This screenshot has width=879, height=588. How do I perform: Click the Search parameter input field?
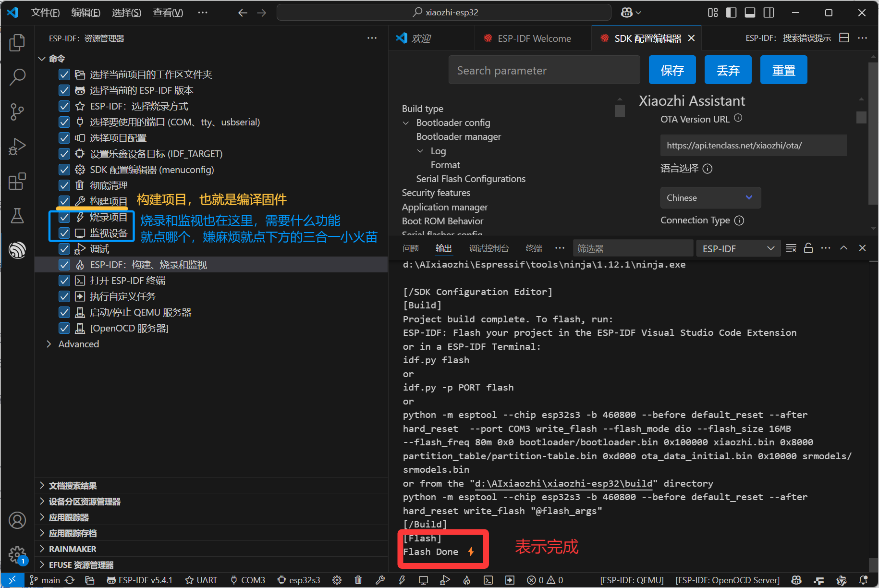[544, 70]
